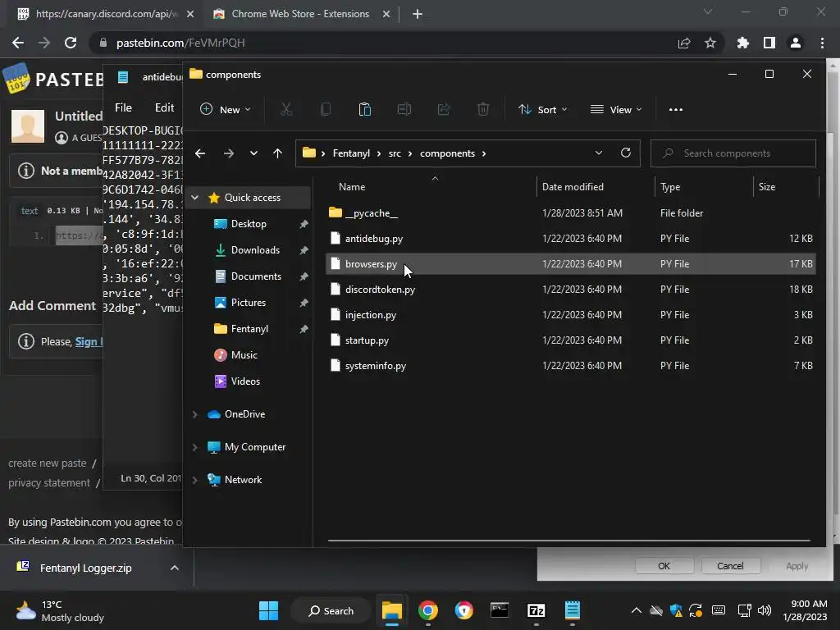840x630 pixels.
Task: Bookmark this page with the star icon
Action: tap(710, 43)
